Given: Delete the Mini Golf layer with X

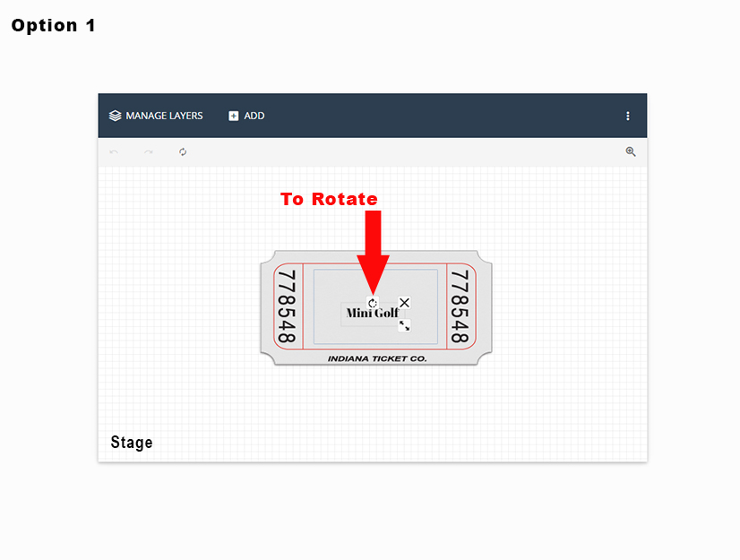Looking at the screenshot, I should pyautogui.click(x=404, y=303).
